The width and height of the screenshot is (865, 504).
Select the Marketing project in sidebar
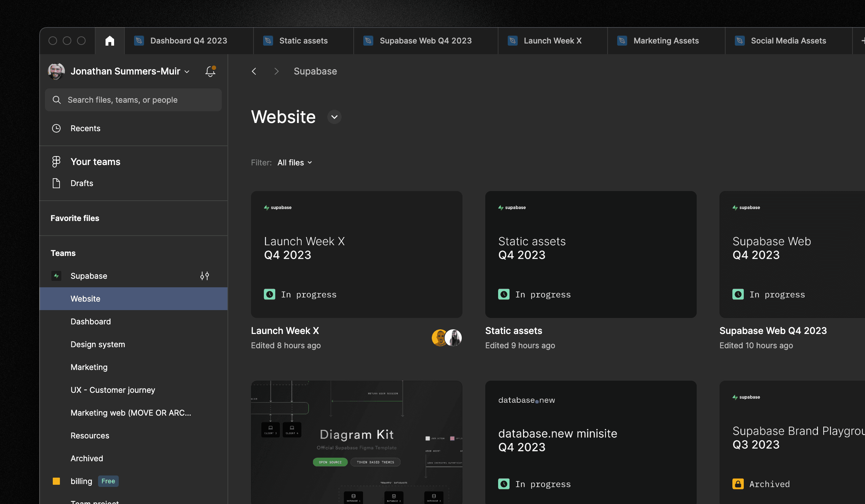(133, 367)
